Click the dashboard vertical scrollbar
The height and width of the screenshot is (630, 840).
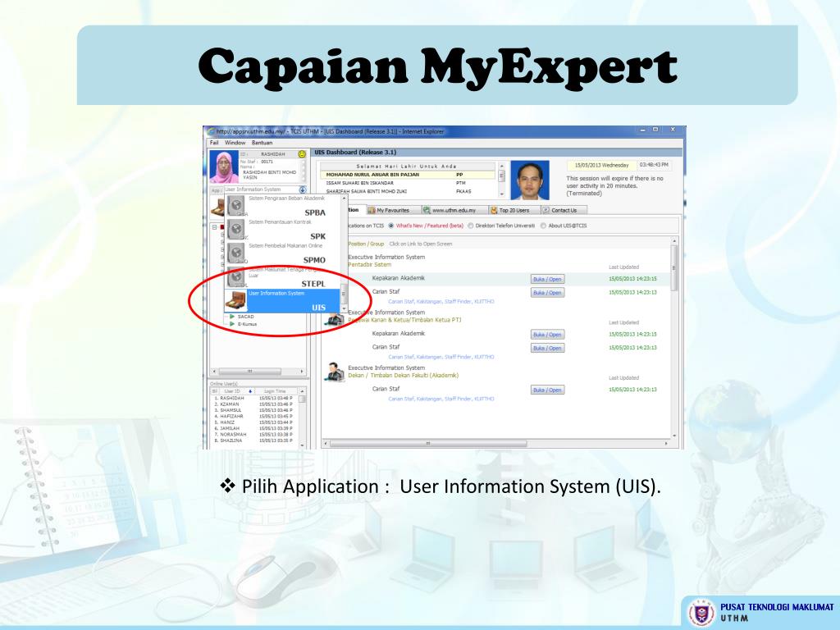click(674, 337)
